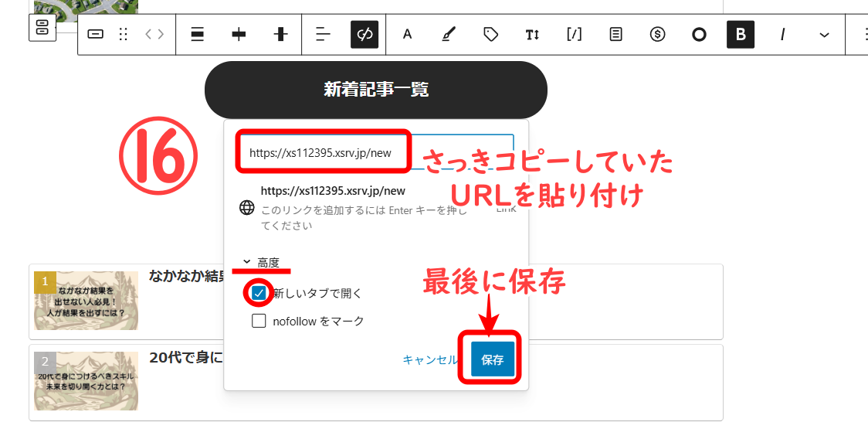Click the dollar sign circle icon
868x446 pixels.
(x=657, y=35)
